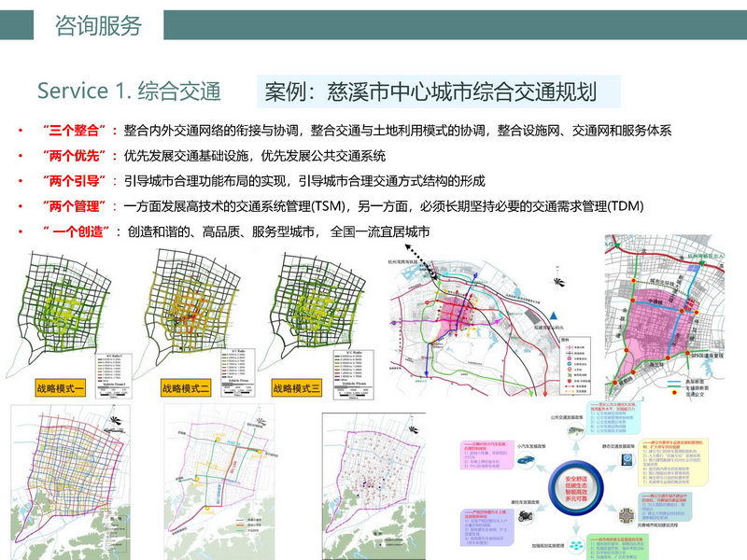Click the motorcycle icon in policy diagram
The width and height of the screenshot is (747, 560).
(525, 516)
